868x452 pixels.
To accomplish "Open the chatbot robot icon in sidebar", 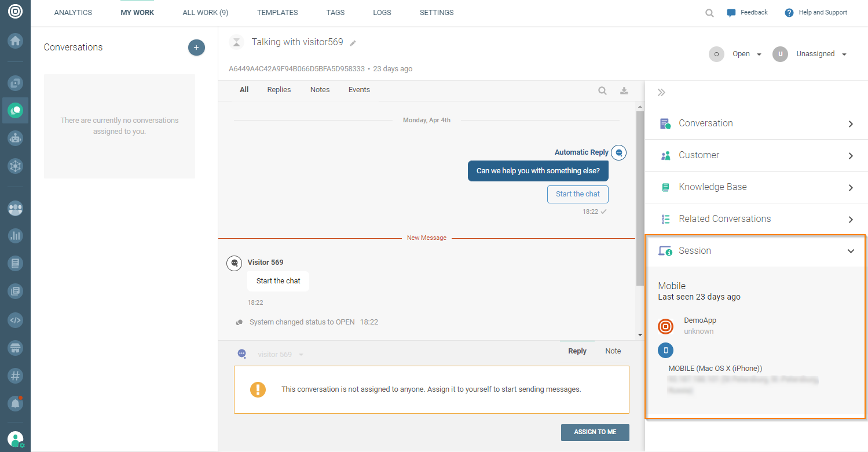I will click(x=15, y=138).
